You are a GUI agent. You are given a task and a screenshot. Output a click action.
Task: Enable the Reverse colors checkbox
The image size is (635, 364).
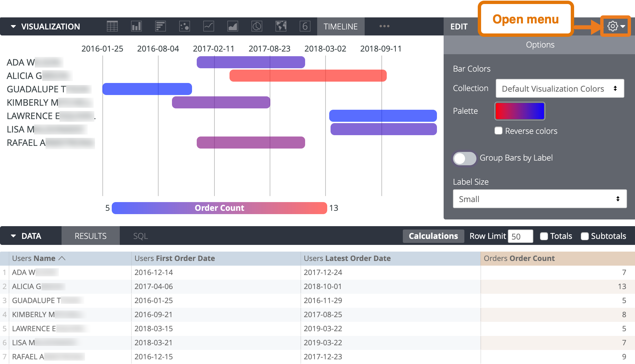[x=498, y=131]
